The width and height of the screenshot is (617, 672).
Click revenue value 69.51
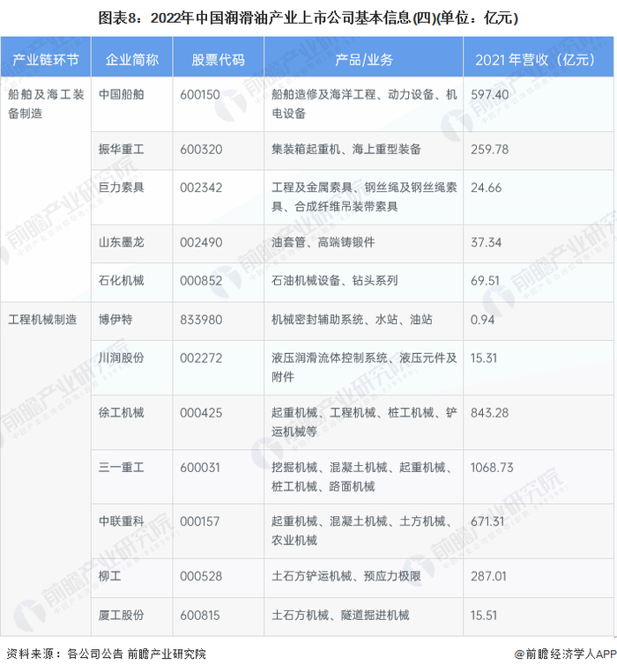pos(485,281)
